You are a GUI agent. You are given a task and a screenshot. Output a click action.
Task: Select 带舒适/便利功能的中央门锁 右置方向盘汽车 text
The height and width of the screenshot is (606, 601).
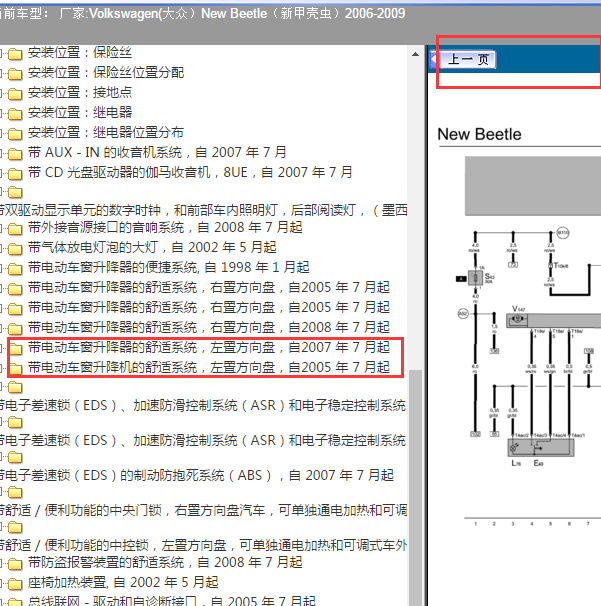click(x=203, y=511)
